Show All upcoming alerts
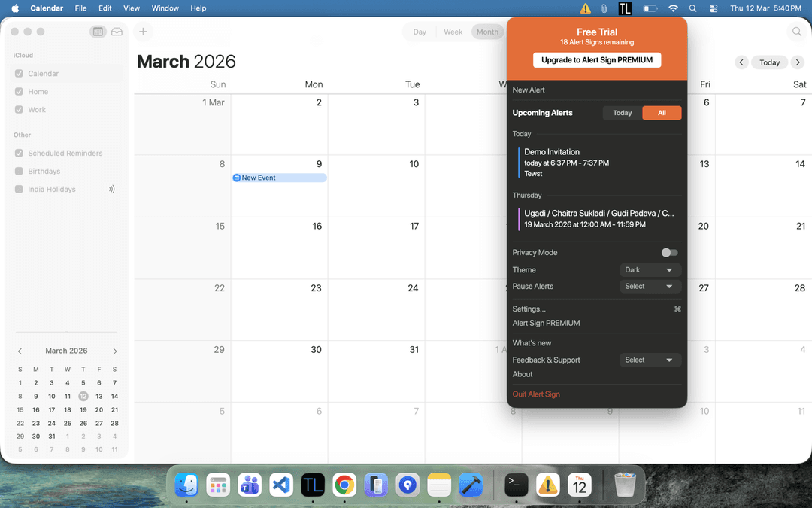 [x=662, y=113]
